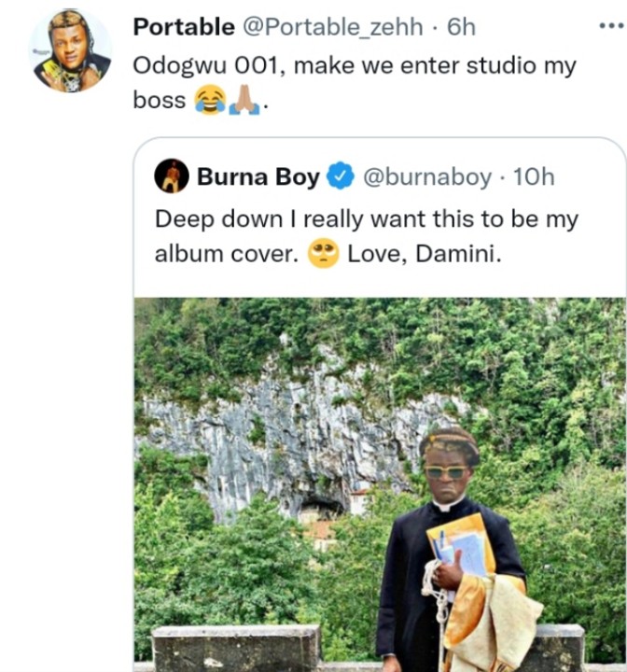This screenshot has height=672, width=627.
Task: Click the "Love, Damini." text
Action: tap(425, 254)
